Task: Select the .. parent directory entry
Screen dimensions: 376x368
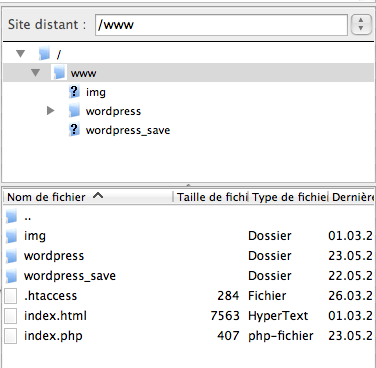Action: tap(28, 218)
